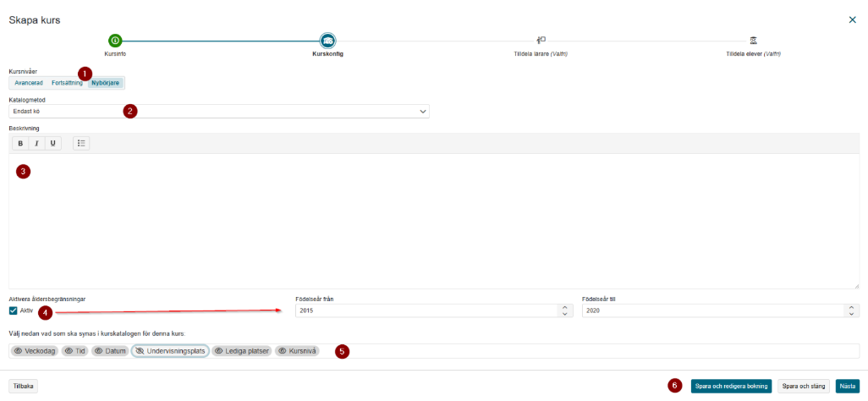The height and width of the screenshot is (401, 868).
Task: Go to the next step with Nästa
Action: point(848,386)
